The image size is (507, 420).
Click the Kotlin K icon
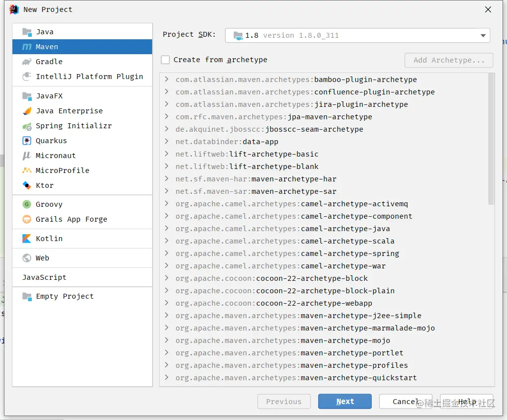click(x=27, y=239)
